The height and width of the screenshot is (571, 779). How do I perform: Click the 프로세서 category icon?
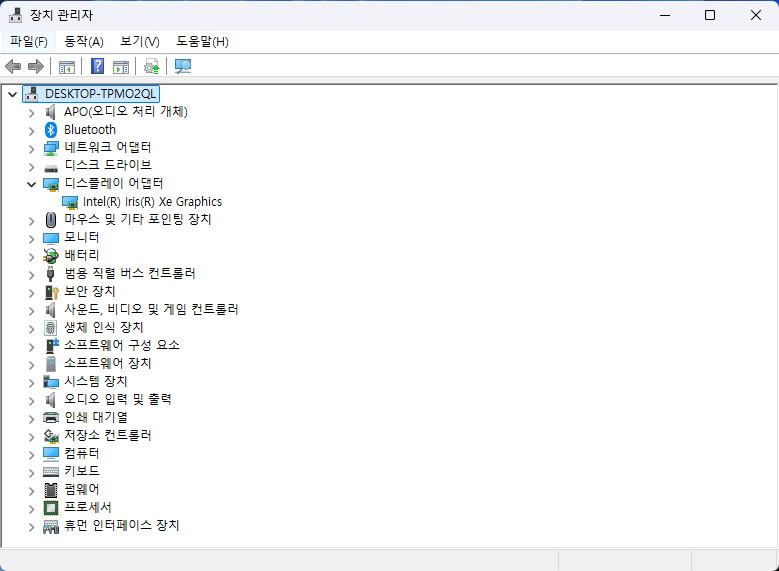pos(51,507)
